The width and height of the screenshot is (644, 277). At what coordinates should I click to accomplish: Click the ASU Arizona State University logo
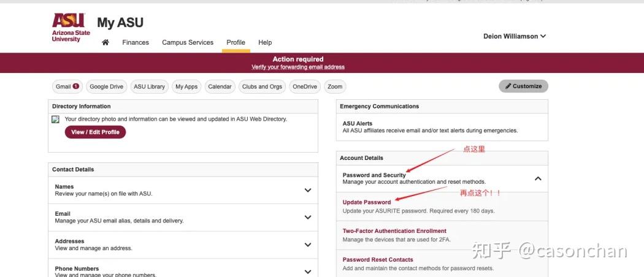pyautogui.click(x=71, y=28)
